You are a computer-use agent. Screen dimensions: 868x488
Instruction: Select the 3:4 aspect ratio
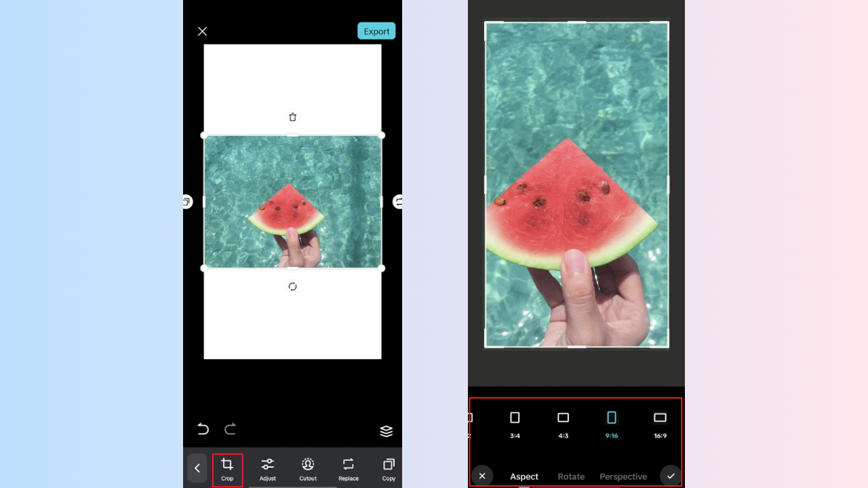coord(515,424)
